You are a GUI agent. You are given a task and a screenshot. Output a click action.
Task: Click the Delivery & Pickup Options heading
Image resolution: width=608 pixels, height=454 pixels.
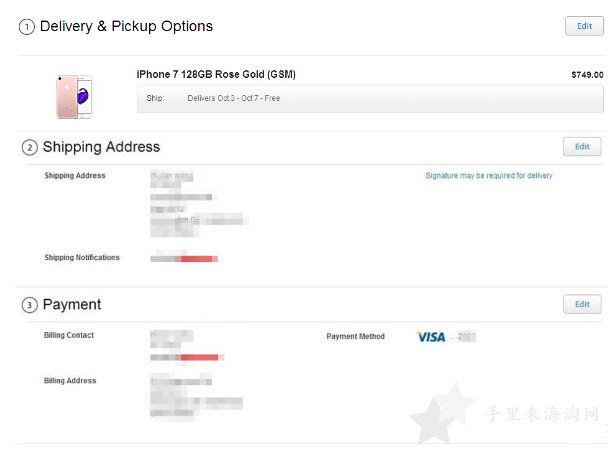point(126,26)
